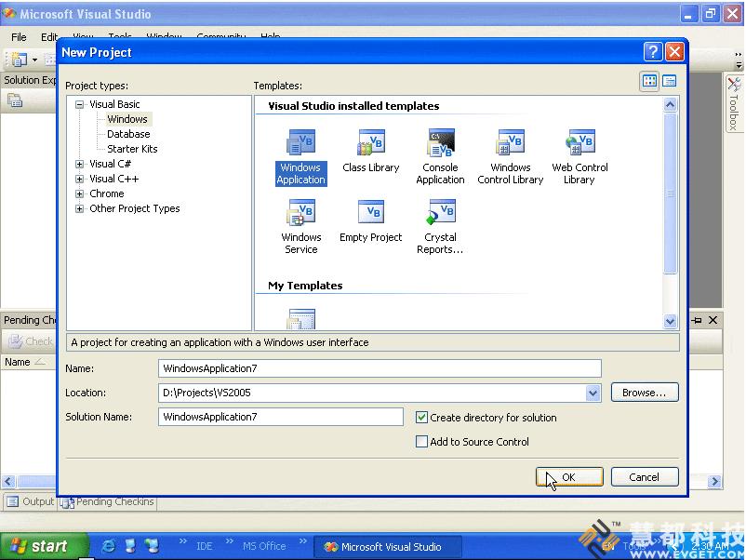Click the Pending Checkins pin icon

[x=697, y=320]
